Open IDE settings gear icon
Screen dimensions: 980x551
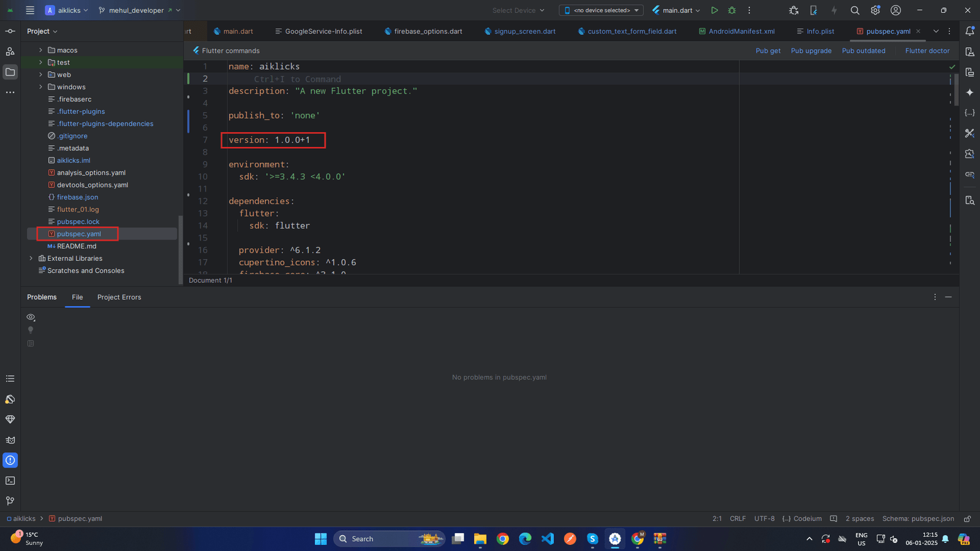click(875, 10)
